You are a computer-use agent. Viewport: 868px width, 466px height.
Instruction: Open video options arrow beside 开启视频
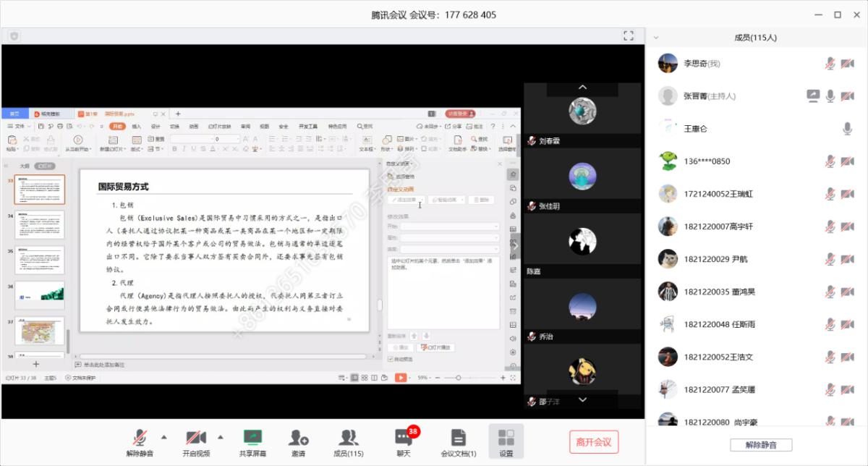click(x=220, y=437)
